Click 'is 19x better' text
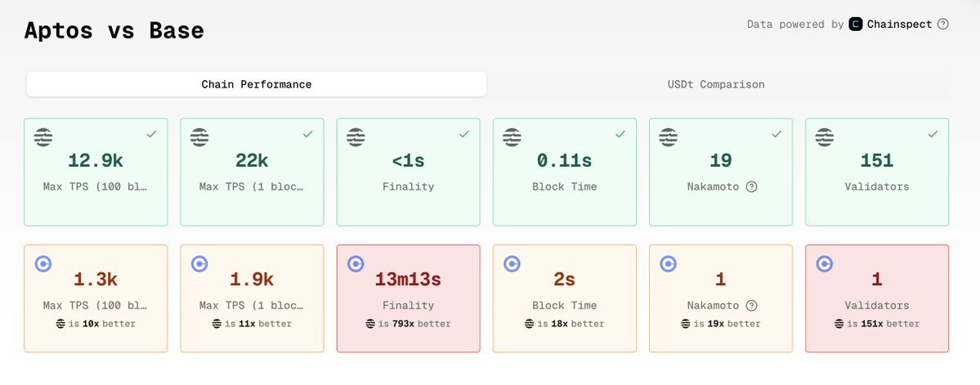Viewport: 980px width, 385px height. 727,324
